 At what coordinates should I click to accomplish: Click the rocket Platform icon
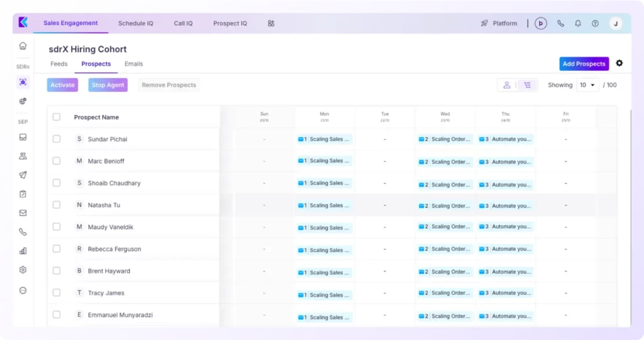pyautogui.click(x=485, y=23)
